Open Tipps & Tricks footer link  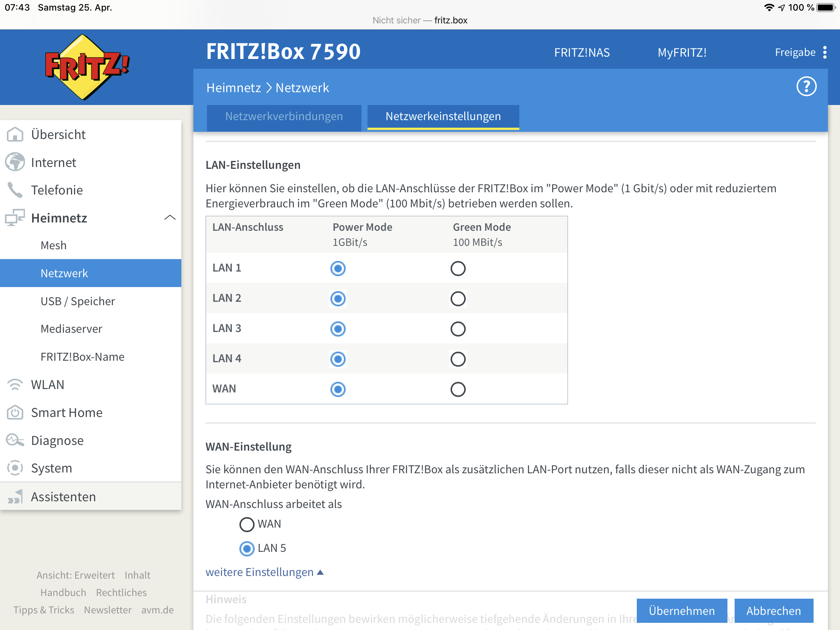(44, 610)
